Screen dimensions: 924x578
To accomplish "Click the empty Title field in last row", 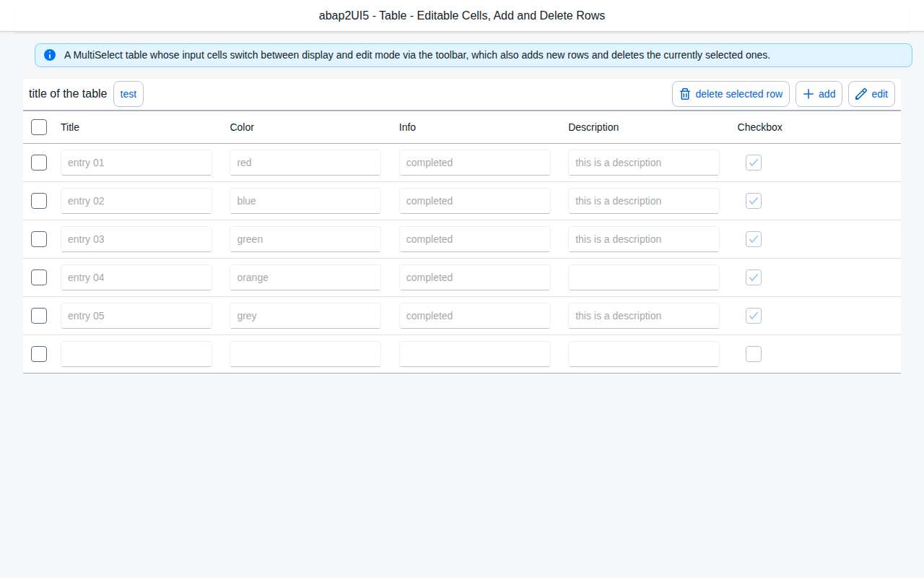I will pos(136,354).
